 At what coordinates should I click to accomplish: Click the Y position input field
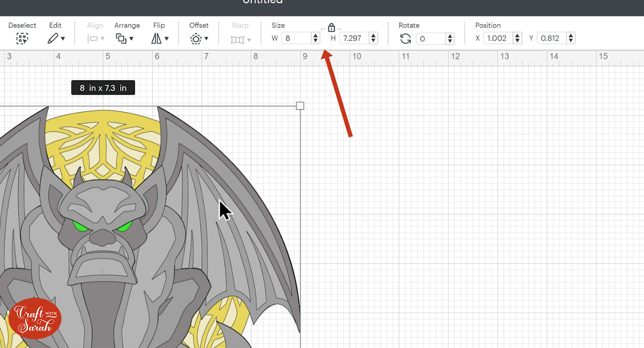point(551,38)
